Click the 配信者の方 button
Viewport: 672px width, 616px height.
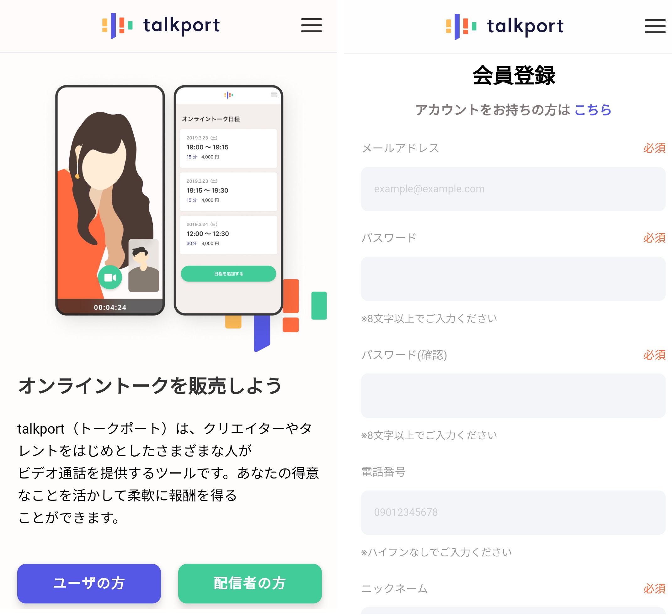click(250, 583)
